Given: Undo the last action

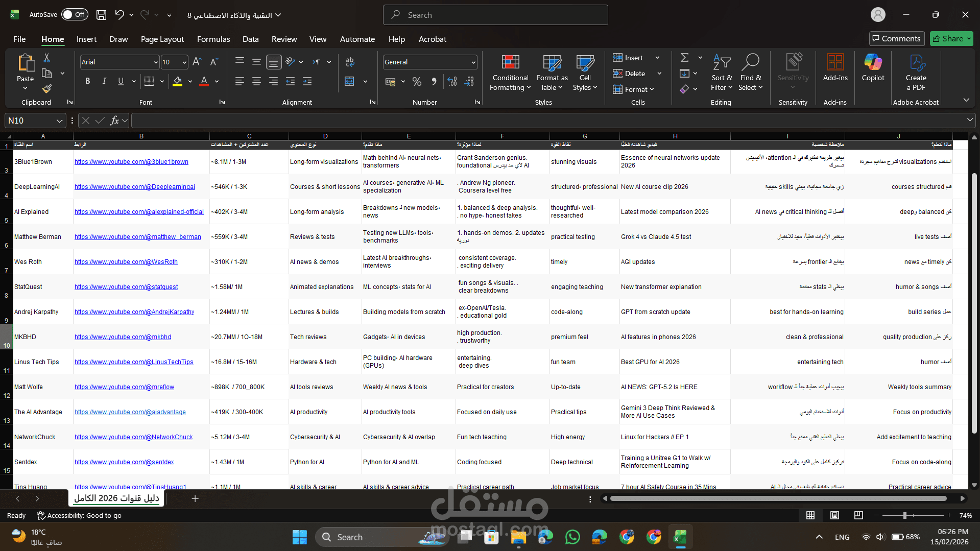Looking at the screenshot, I should coord(119,15).
